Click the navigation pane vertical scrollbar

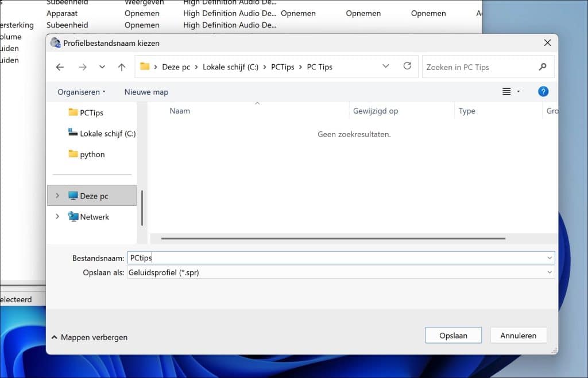142,208
